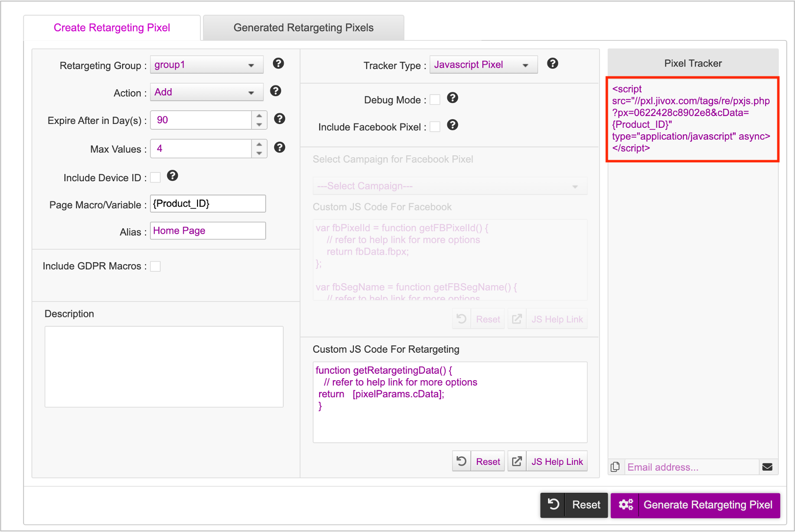Viewport: 795px width, 532px height.
Task: Tick the Include Facebook Pixel checkbox
Action: click(x=435, y=127)
